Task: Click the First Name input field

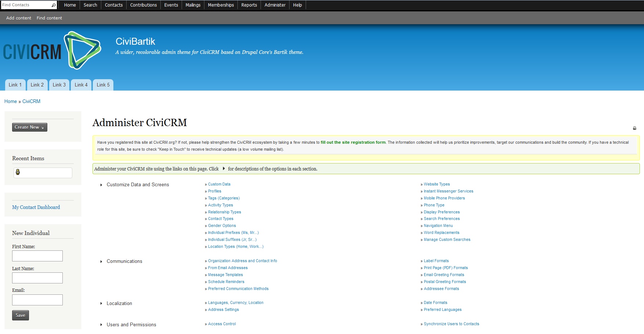Action: (x=37, y=256)
